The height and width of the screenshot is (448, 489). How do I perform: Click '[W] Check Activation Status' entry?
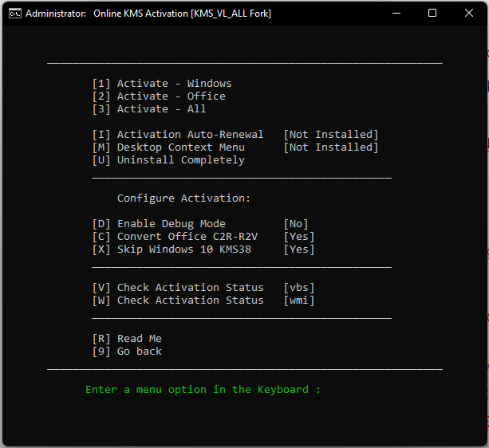click(178, 301)
